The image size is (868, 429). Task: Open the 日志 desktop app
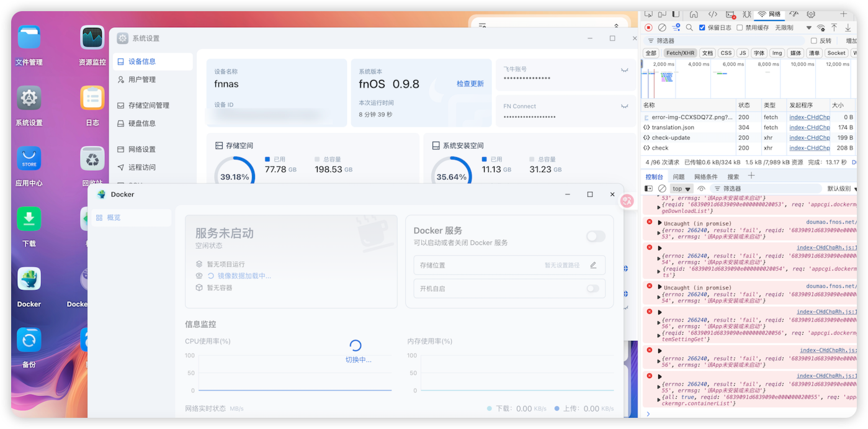click(x=92, y=98)
